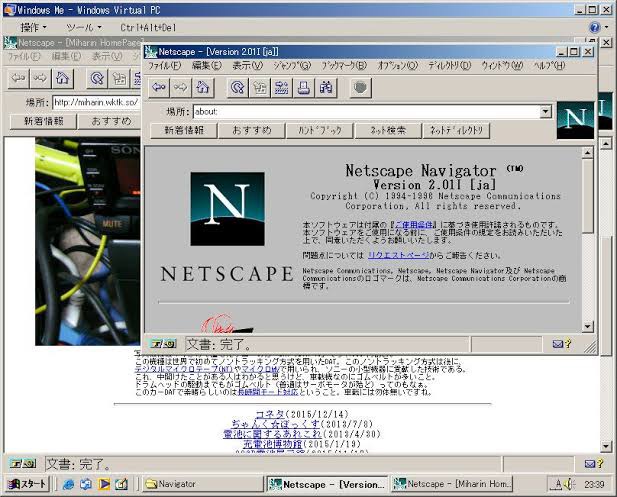The height and width of the screenshot is (497, 617).
Task: Click Open Location icon in front Netscape
Action: [x=282, y=87]
